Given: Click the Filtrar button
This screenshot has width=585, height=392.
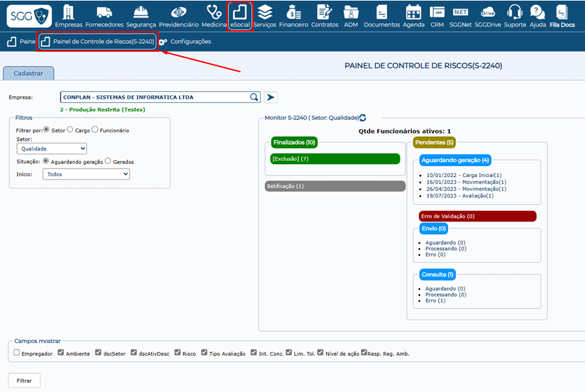Looking at the screenshot, I should coord(24,380).
